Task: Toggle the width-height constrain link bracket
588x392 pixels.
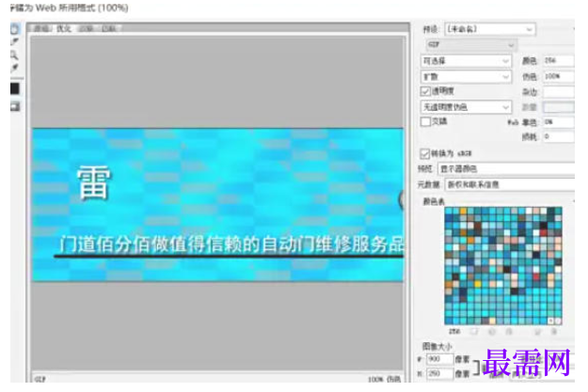Action: tap(476, 367)
